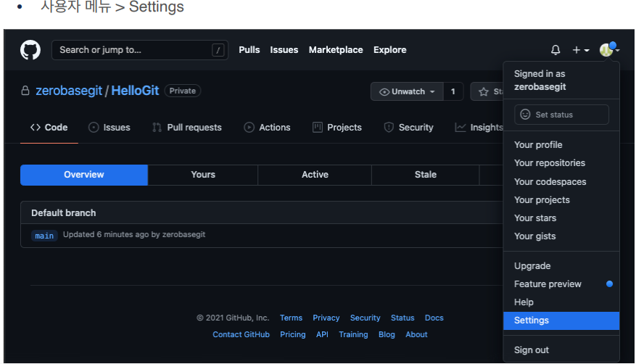The image size is (636, 364).
Task: Open the GitHub Octocat logo home
Action: 30,50
